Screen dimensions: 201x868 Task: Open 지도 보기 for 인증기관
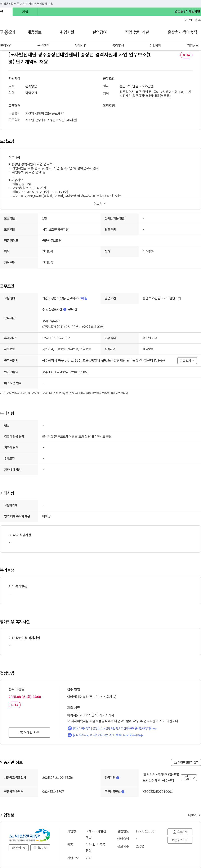189,778
